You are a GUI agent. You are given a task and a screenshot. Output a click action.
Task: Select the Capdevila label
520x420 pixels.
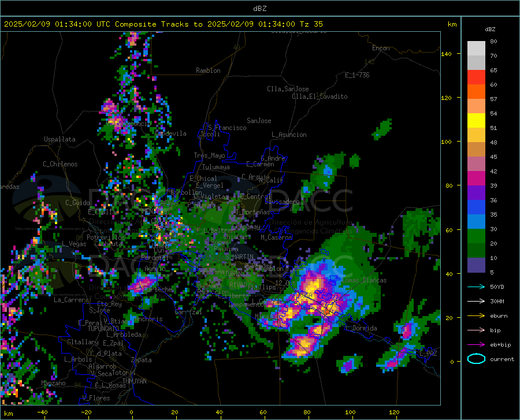tap(171, 133)
